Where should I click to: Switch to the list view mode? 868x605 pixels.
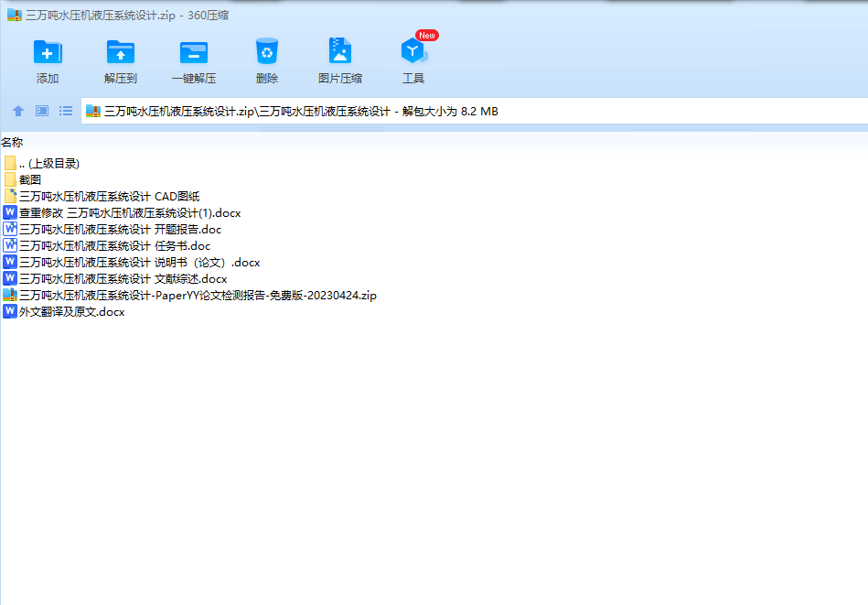(66, 111)
